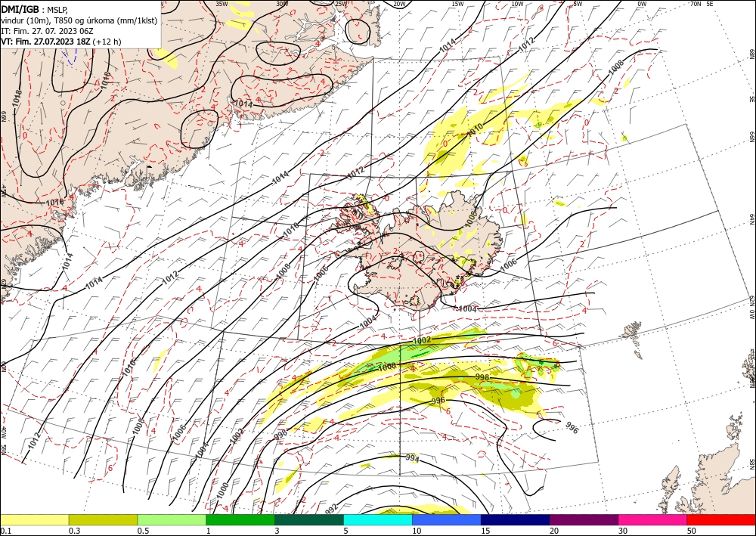Viewport: 756px width, 536px height.
Task: Click the '0.3' legend value label
Action: [x=74, y=531]
